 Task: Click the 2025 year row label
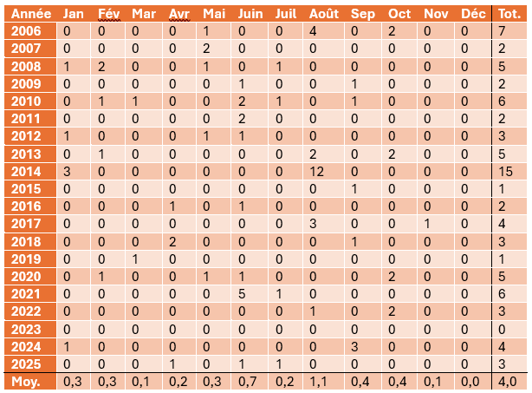point(25,364)
